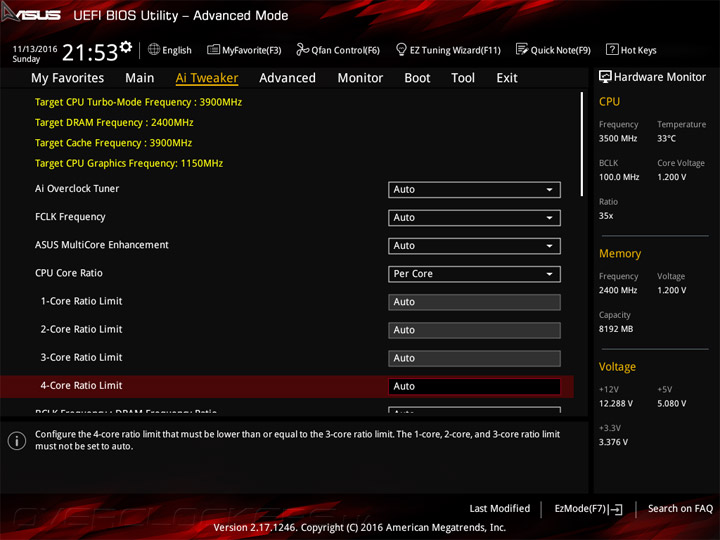Screen dimensions: 720x540
Task: Click the English language globe icon
Action: click(x=154, y=49)
